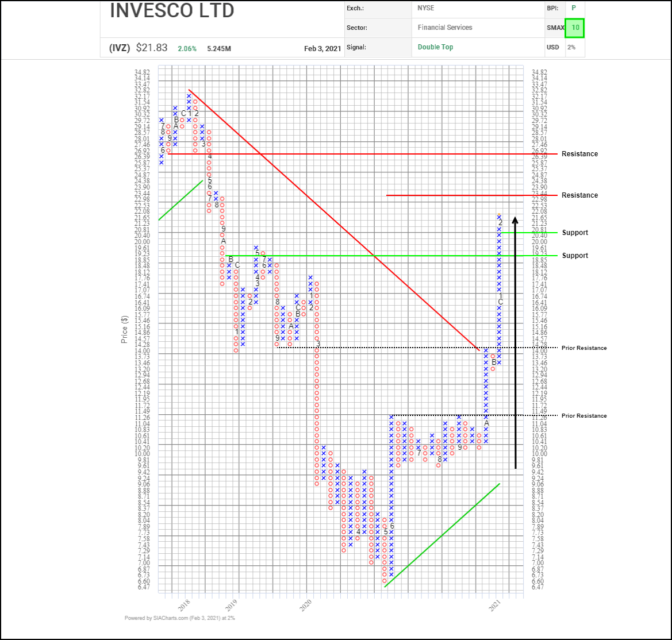Click the $21.83 current price

point(152,48)
